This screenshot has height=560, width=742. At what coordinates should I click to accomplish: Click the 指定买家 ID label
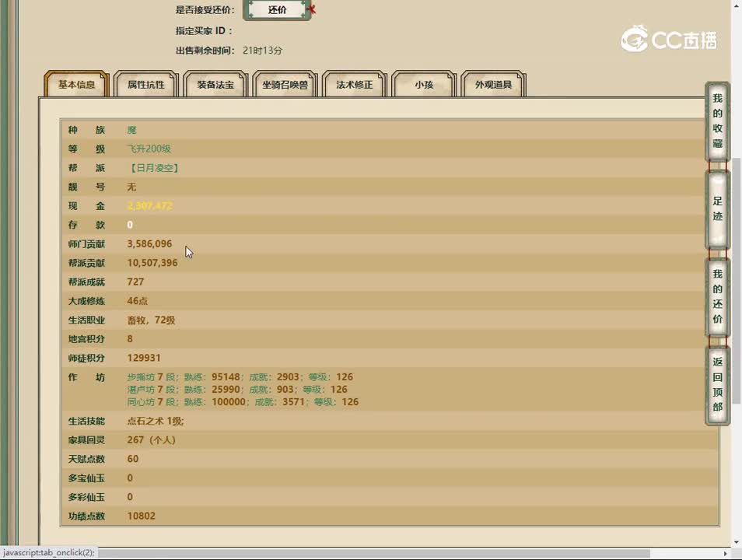click(x=204, y=31)
